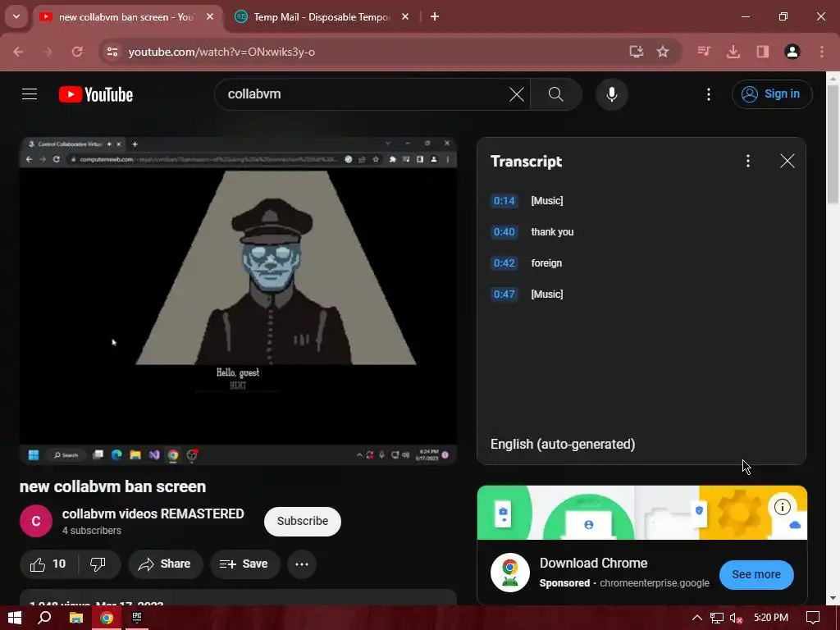Unmute via taskbar volume icon
The width and height of the screenshot is (840, 630).
point(736,618)
